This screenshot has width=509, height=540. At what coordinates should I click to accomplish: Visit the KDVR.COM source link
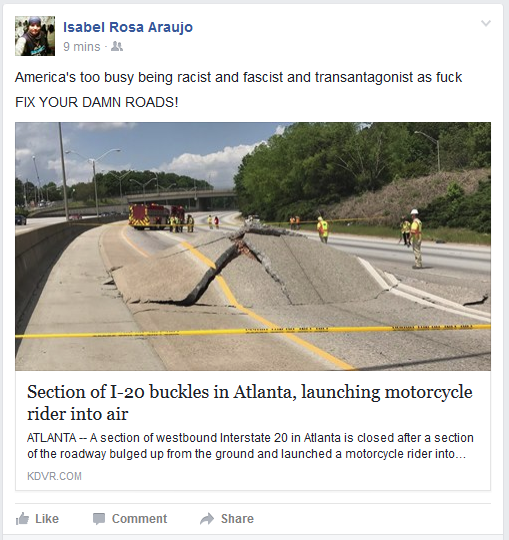[54, 476]
